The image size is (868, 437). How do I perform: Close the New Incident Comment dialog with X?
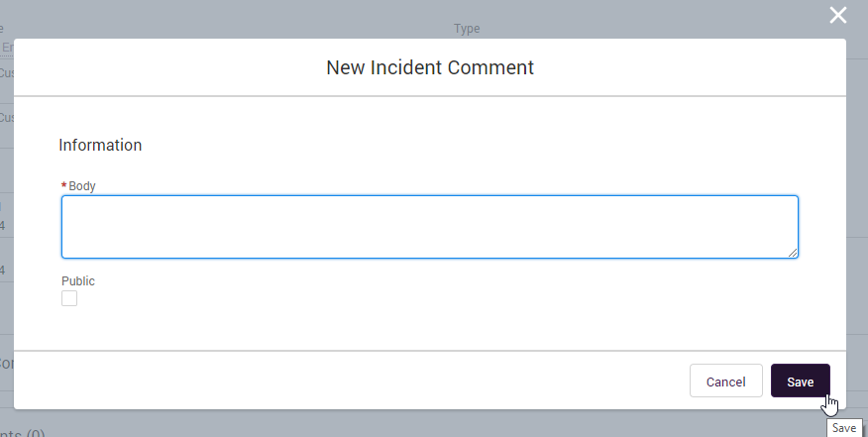[x=838, y=15]
